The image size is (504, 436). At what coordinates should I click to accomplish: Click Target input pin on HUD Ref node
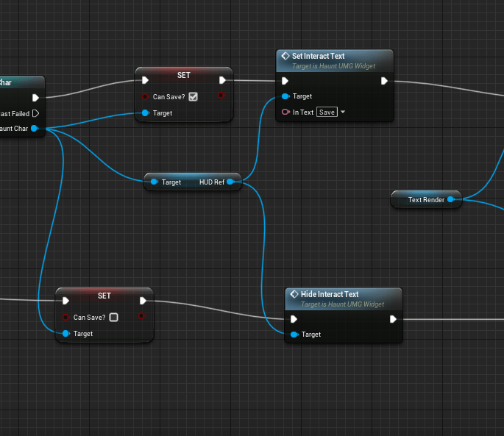pyautogui.click(x=154, y=182)
